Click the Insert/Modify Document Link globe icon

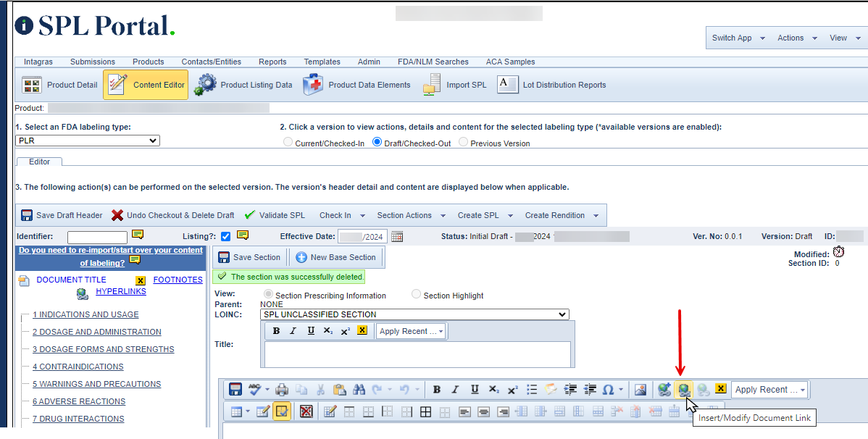click(x=684, y=390)
